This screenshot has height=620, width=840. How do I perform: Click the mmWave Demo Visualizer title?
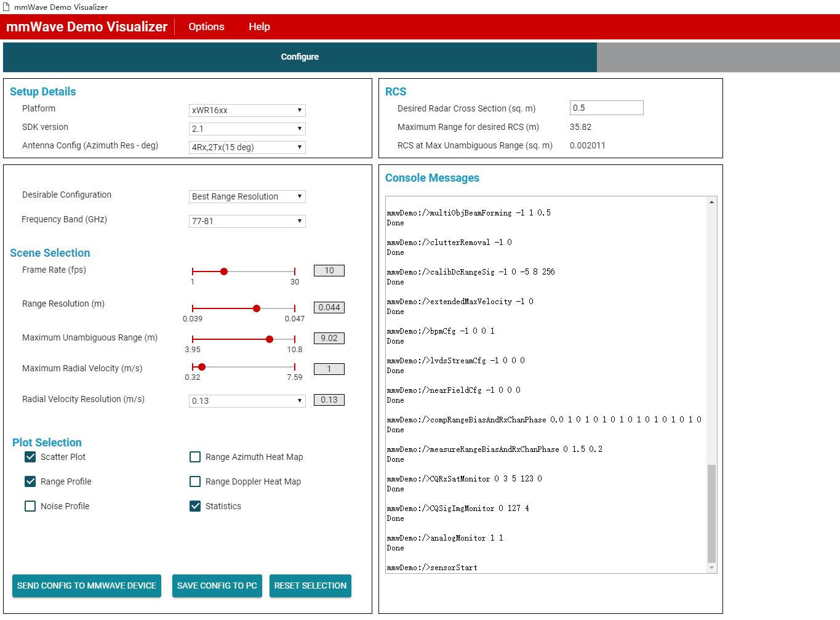87,26
